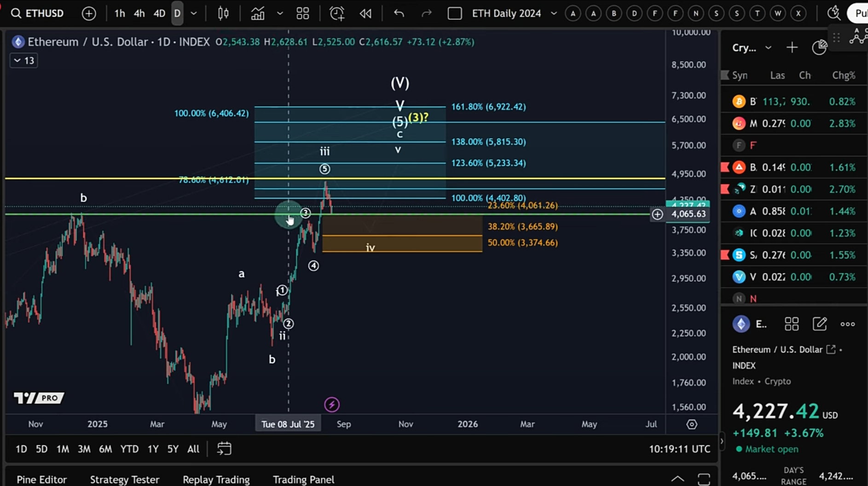The width and height of the screenshot is (868, 486).
Task: Sort the watchlist by Chg% column
Action: pyautogui.click(x=844, y=75)
